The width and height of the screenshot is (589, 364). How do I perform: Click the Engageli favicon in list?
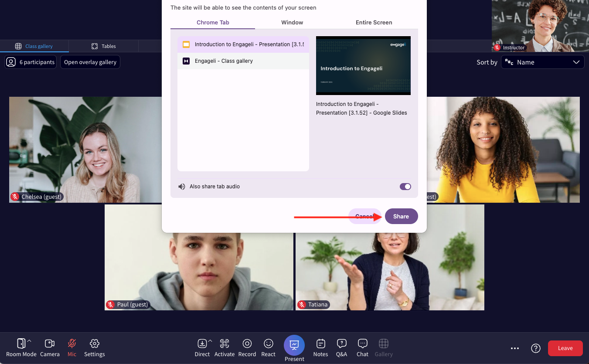[x=186, y=61]
